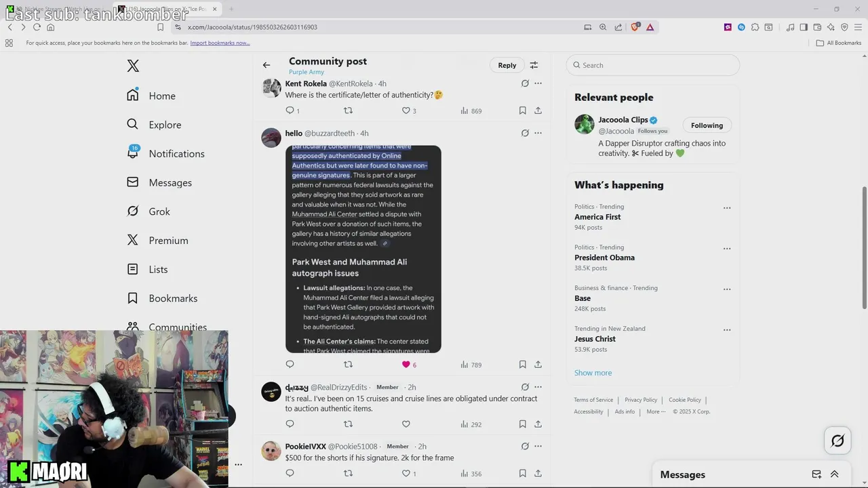Expand the Messages drawer
The height and width of the screenshot is (488, 868).
834,474
